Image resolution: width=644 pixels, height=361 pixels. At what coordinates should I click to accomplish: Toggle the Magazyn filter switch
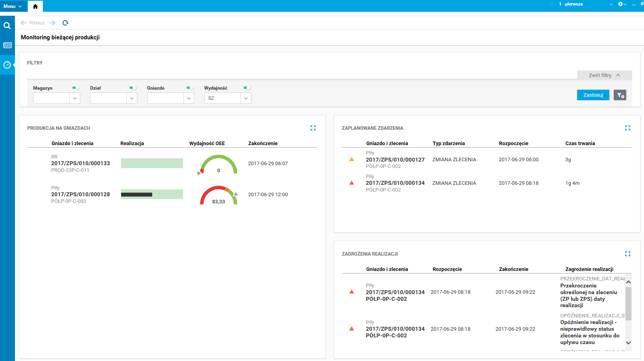(x=76, y=88)
